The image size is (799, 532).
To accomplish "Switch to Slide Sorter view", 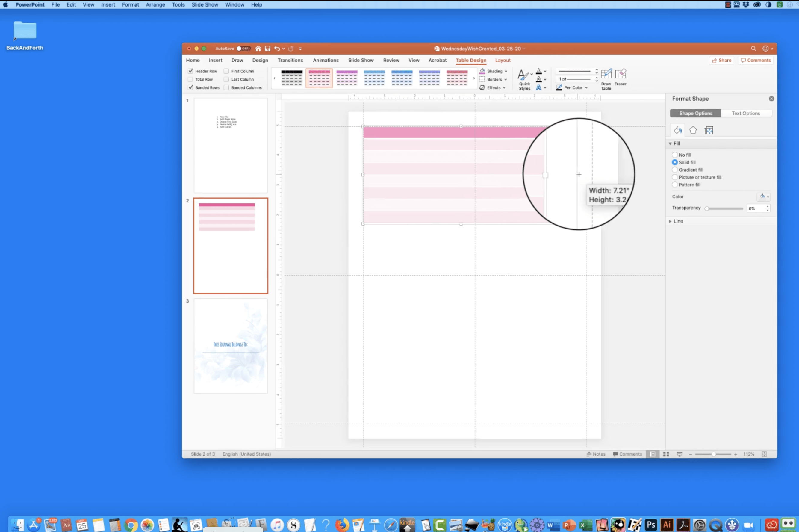I will [666, 454].
